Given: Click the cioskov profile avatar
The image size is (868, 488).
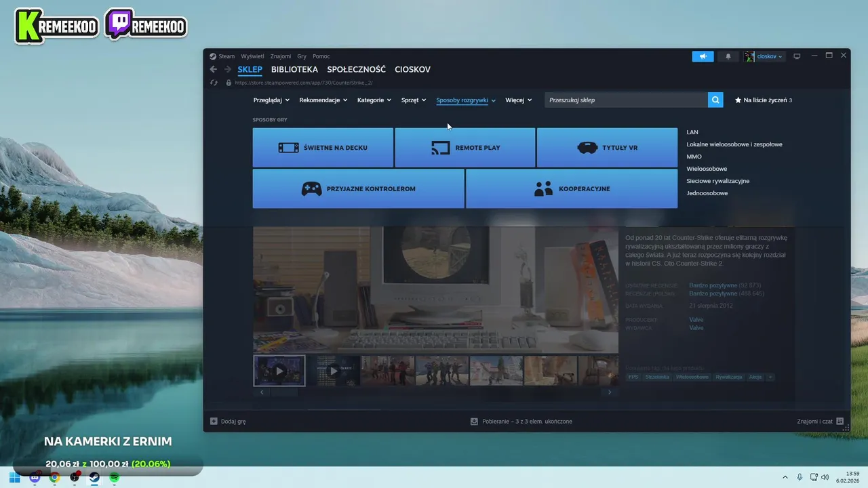Looking at the screenshot, I should 749,56.
